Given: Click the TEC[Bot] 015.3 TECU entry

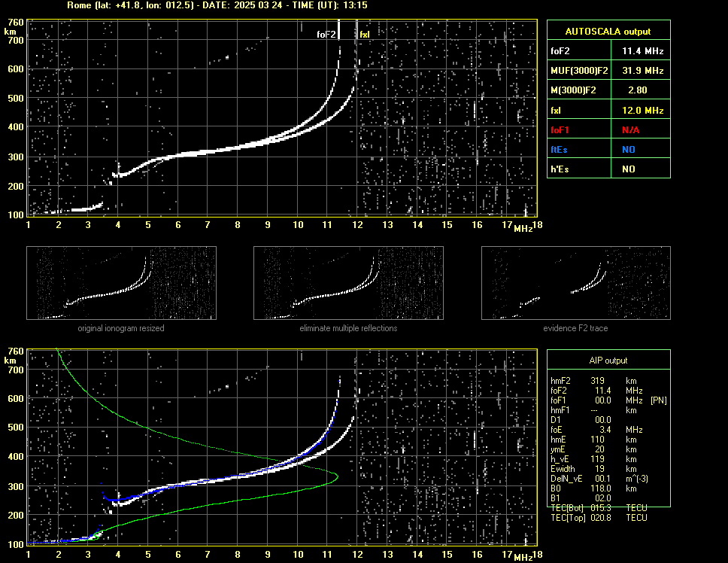Looking at the screenshot, I should (599, 508).
